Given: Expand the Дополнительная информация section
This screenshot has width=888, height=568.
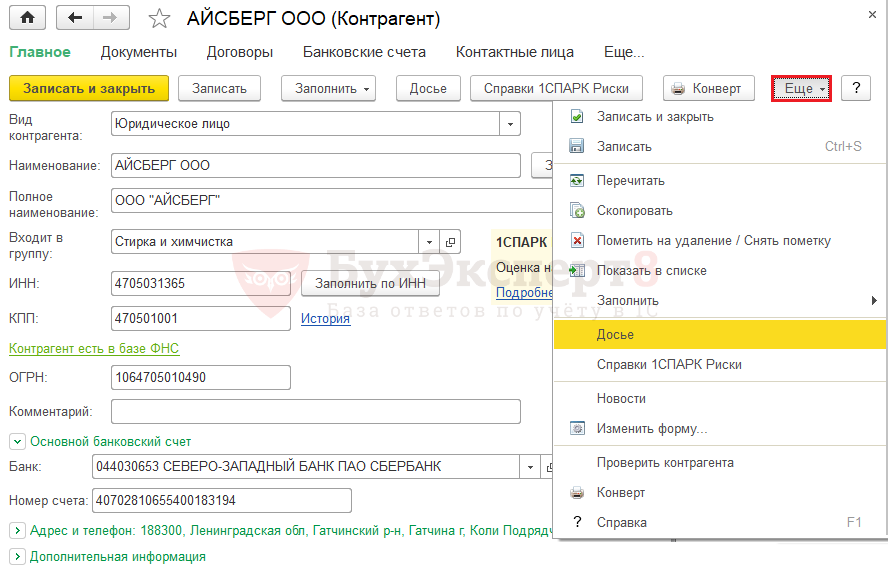Looking at the screenshot, I should pos(16,556).
